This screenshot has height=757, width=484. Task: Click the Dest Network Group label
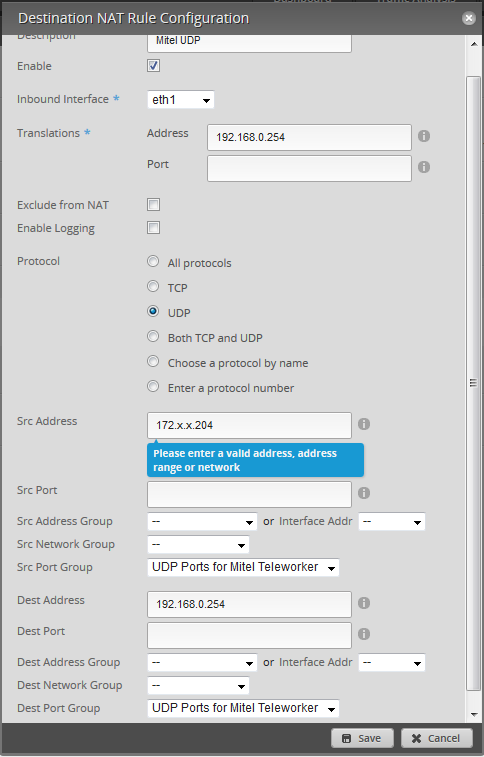coord(69,685)
